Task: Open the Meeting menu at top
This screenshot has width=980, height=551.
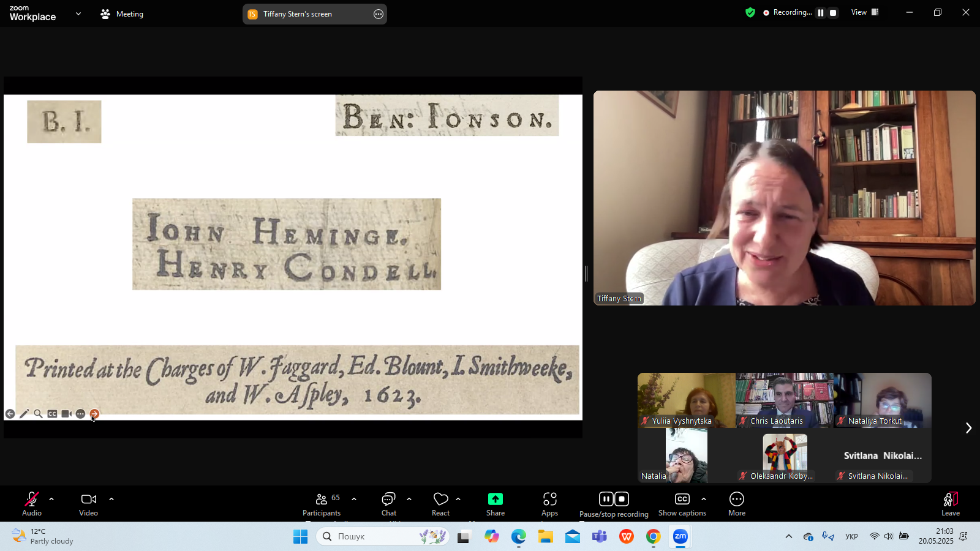Action: [122, 13]
